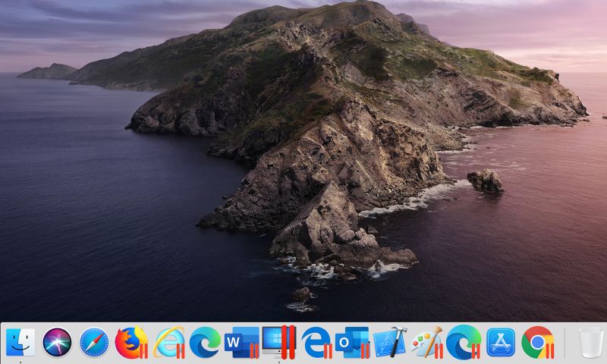This screenshot has height=364, width=607.
Task: Launch Microsoft Outlook from the Dock
Action: pyautogui.click(x=352, y=342)
